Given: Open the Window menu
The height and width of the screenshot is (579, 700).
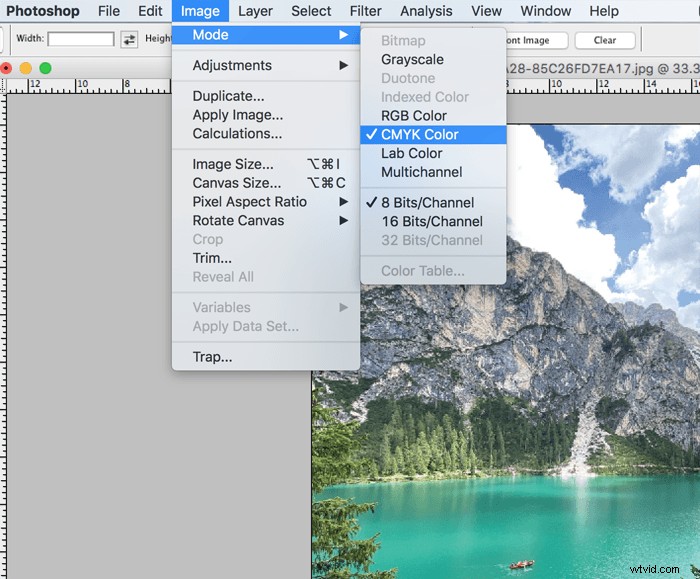Looking at the screenshot, I should [546, 11].
